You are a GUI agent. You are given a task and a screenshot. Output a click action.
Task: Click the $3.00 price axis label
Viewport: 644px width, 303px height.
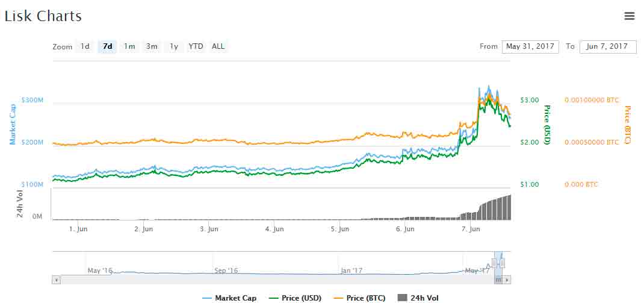pyautogui.click(x=529, y=100)
